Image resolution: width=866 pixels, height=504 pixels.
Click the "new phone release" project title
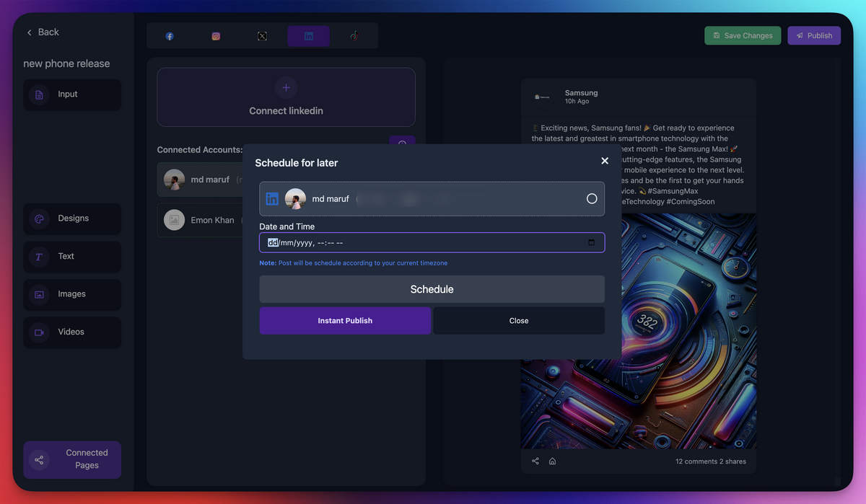coord(66,63)
